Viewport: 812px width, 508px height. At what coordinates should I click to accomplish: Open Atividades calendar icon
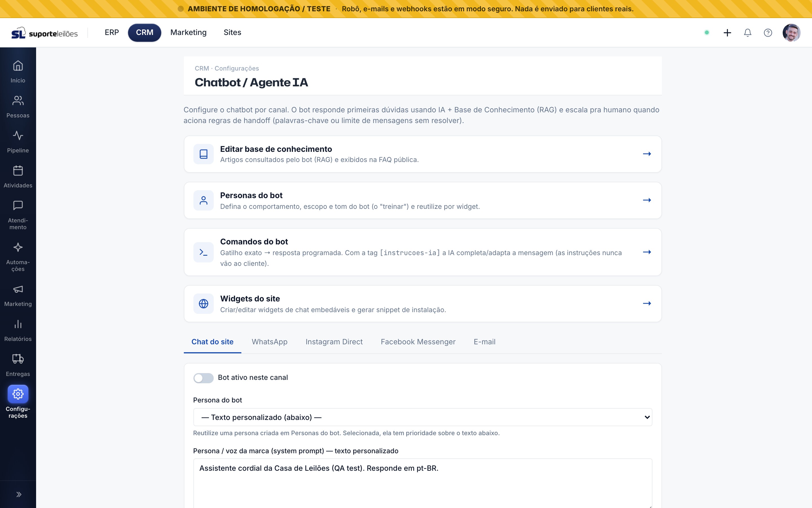pos(18,170)
